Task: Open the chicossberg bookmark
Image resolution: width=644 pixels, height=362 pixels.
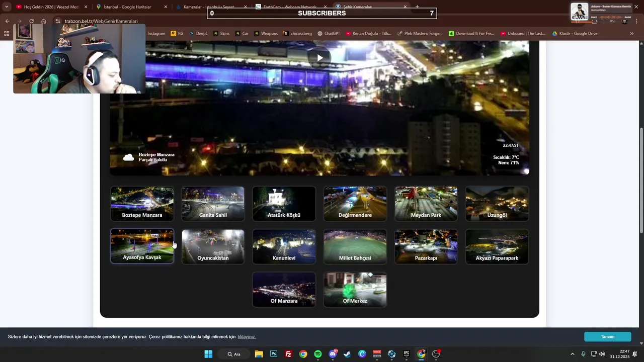Action: [297, 34]
